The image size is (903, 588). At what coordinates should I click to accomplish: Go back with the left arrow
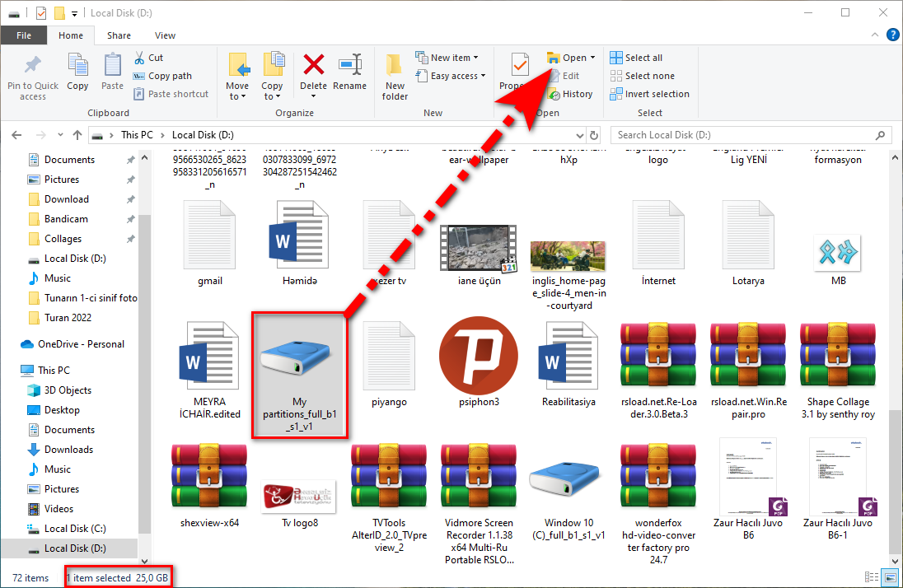coord(16,135)
